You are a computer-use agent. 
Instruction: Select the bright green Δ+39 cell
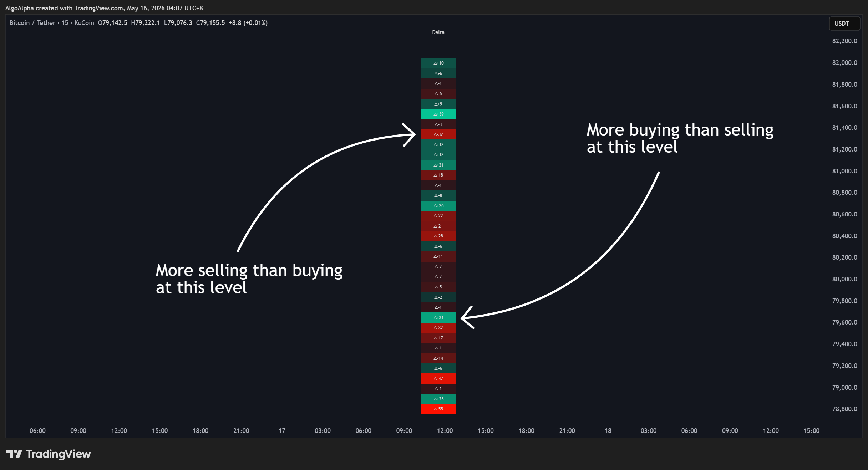click(438, 114)
